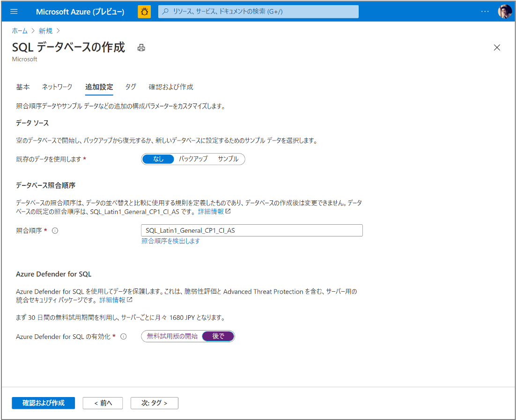The image size is (516, 420).
Task: Click the collation text input field
Action: pyautogui.click(x=252, y=230)
